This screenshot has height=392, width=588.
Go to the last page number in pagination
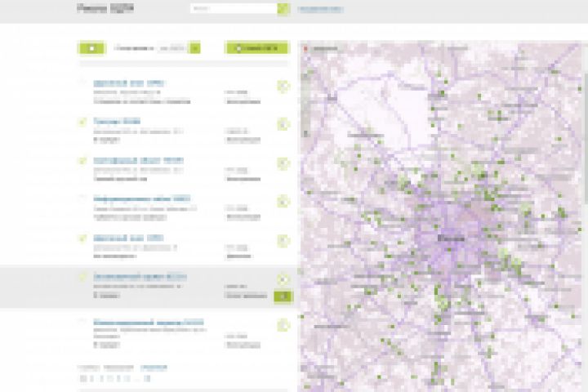(147, 378)
